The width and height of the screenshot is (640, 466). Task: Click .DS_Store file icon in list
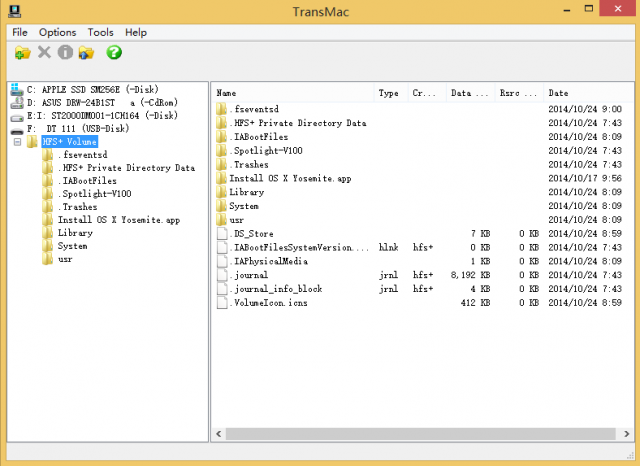[222, 234]
